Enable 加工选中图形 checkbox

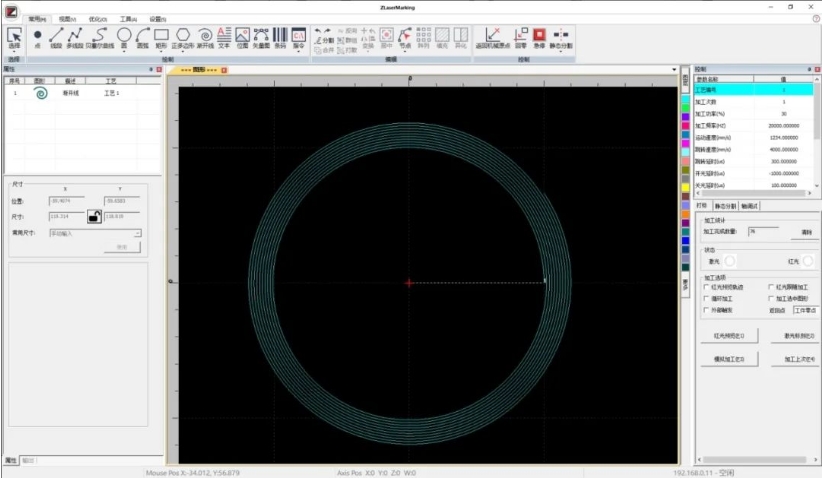point(771,299)
